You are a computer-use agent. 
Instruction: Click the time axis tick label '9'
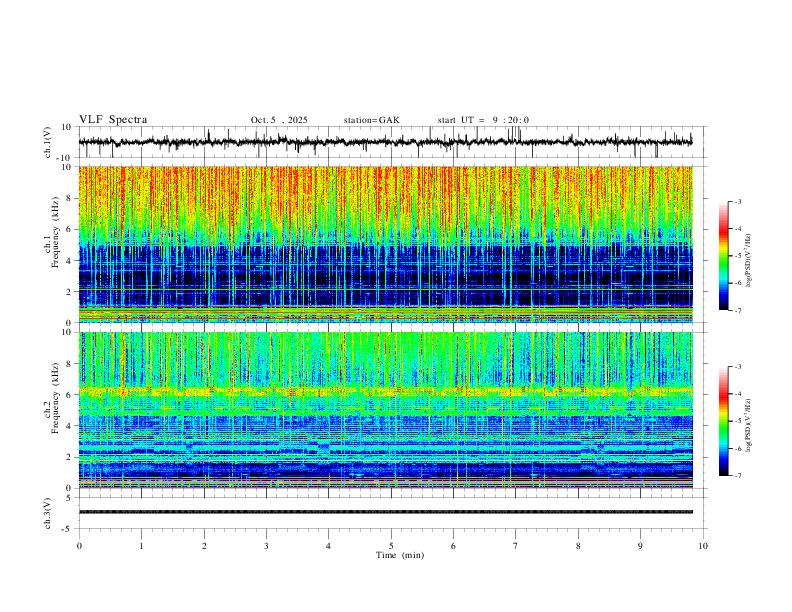click(640, 546)
